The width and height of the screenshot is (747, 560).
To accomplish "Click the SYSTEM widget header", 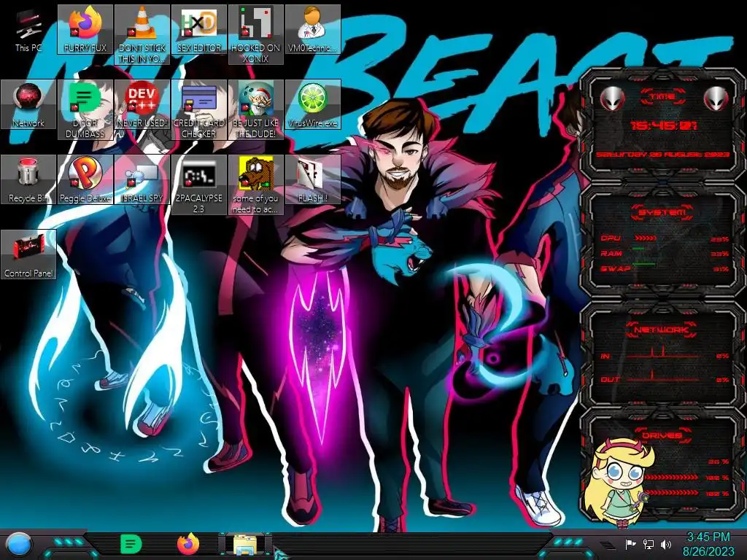I will (x=662, y=212).
